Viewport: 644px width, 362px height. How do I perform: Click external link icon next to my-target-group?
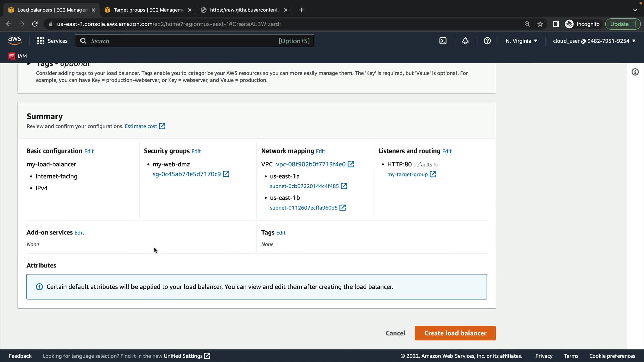pos(433,174)
